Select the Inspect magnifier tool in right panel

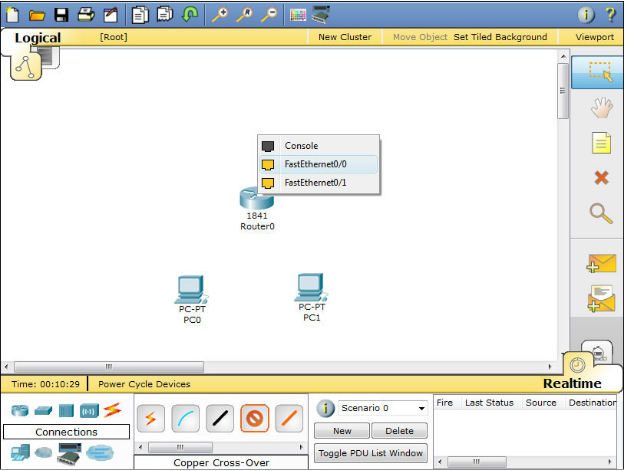[x=600, y=213]
